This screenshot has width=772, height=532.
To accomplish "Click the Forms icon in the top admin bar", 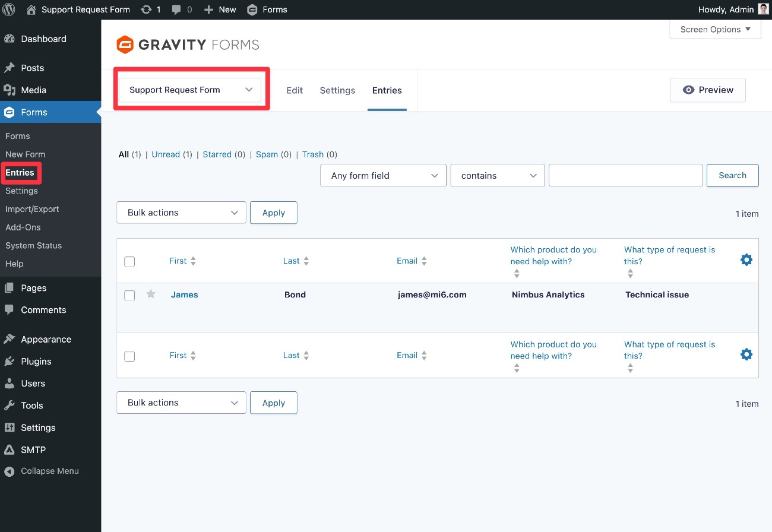I will tap(252, 9).
